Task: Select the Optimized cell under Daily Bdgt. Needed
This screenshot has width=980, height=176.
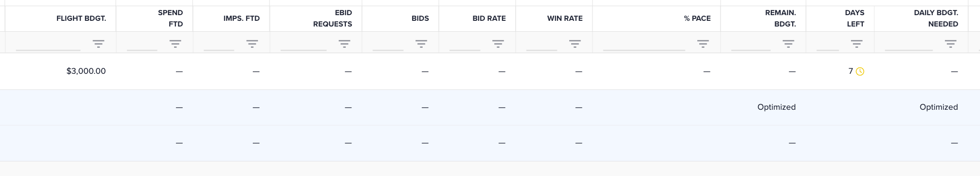Action: point(938,107)
